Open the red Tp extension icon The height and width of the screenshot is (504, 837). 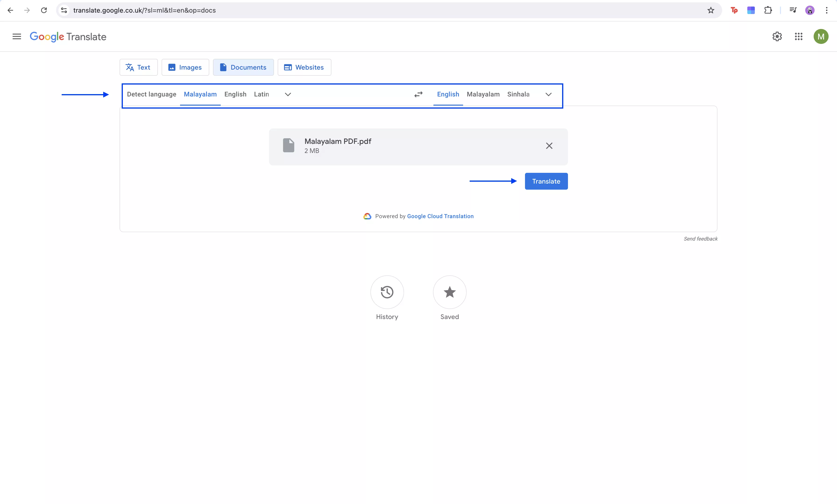click(734, 10)
